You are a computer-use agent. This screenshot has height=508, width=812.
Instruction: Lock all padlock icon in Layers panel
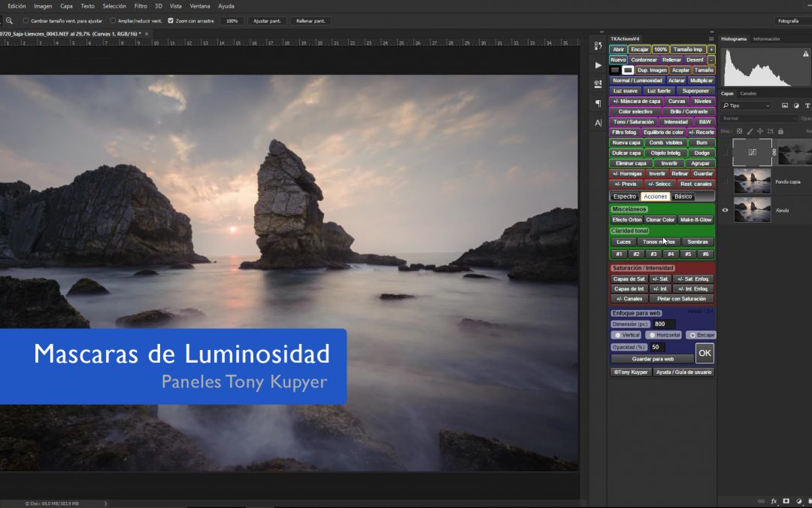click(x=780, y=132)
